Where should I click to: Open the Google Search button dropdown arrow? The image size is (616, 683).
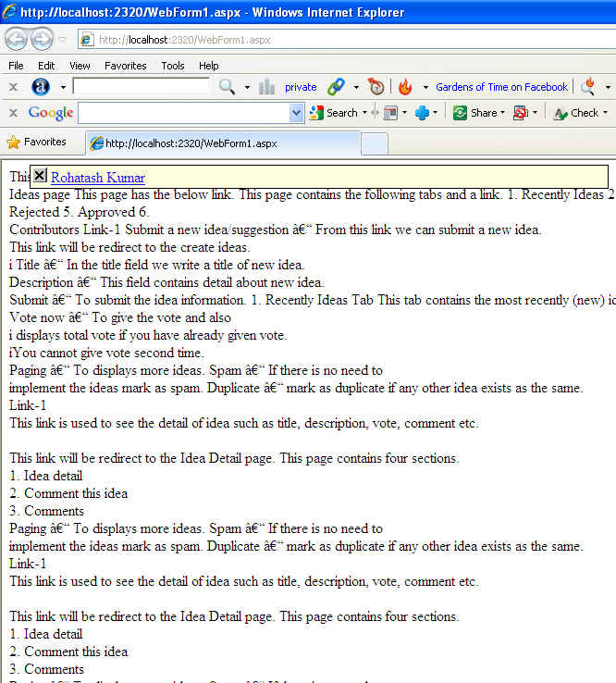click(x=364, y=113)
